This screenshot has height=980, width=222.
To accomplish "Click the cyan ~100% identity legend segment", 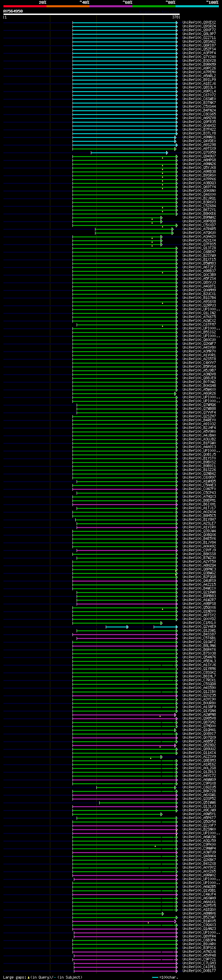I will point(197,6).
